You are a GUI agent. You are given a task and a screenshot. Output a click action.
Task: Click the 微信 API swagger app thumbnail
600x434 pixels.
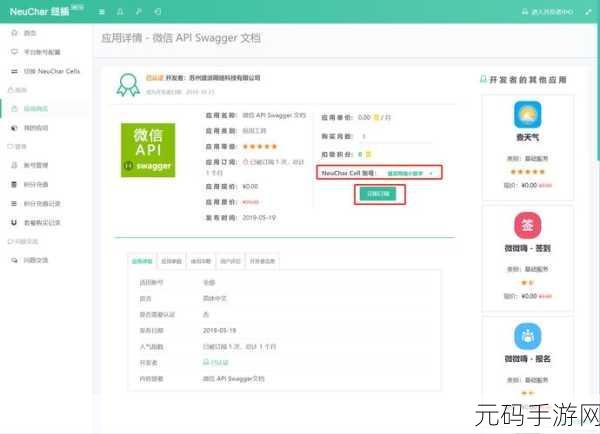point(148,150)
